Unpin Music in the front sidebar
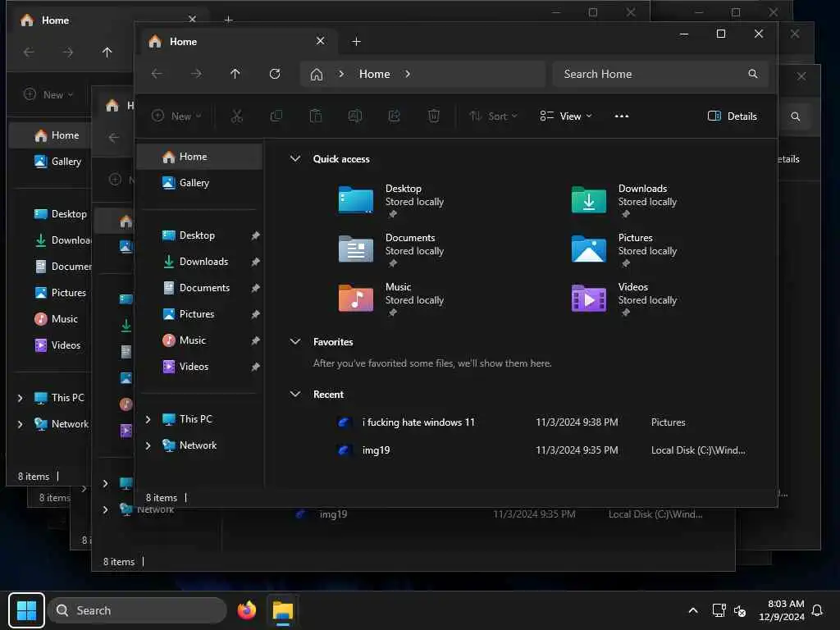The height and width of the screenshot is (630, 840). (x=256, y=340)
